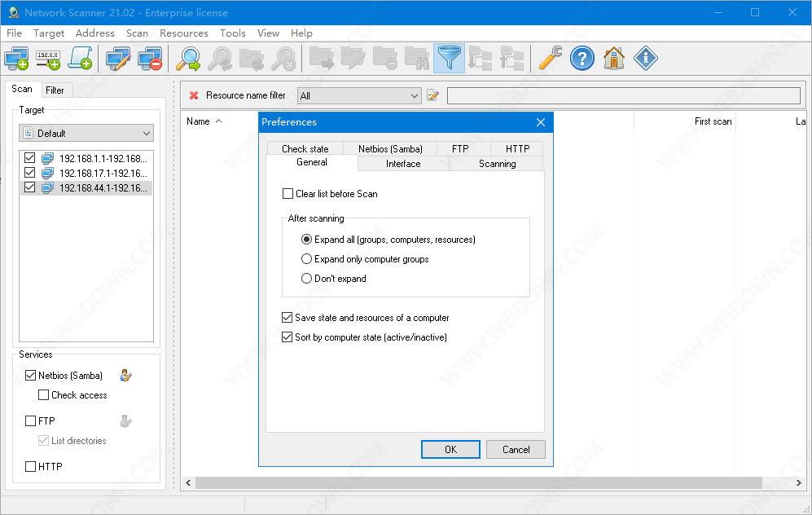Screen dimensions: 812x515
Task: Close the Preferences dialog with X
Action: click(541, 122)
